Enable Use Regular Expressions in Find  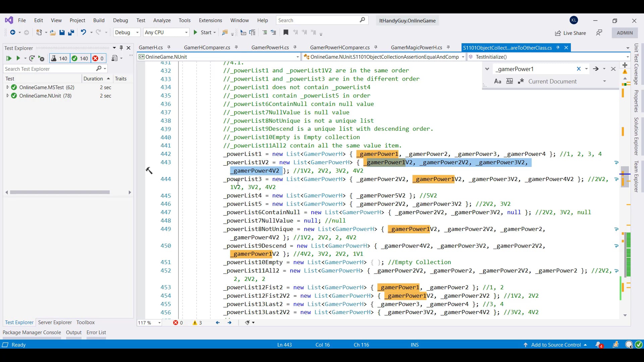click(x=521, y=81)
